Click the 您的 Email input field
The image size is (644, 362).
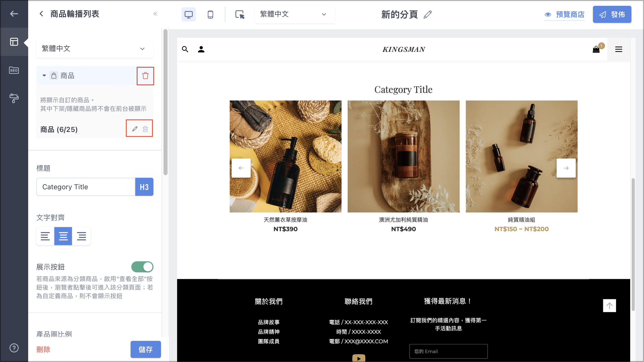(x=448, y=351)
